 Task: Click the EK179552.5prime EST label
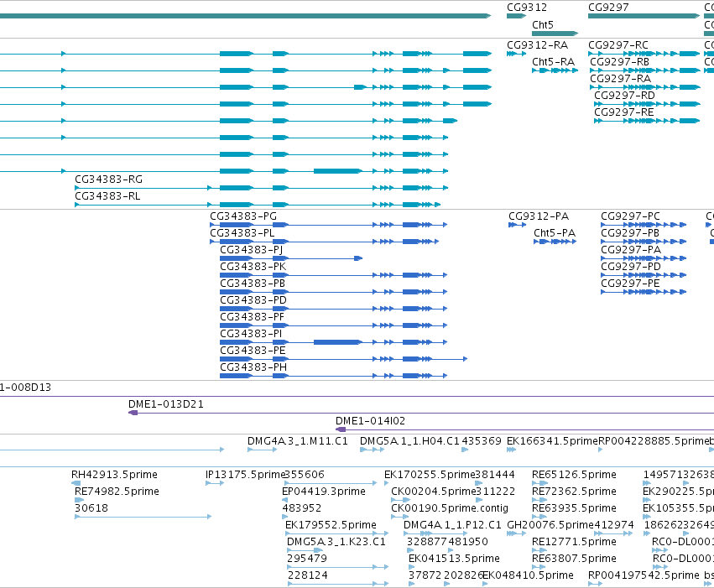[331, 525]
